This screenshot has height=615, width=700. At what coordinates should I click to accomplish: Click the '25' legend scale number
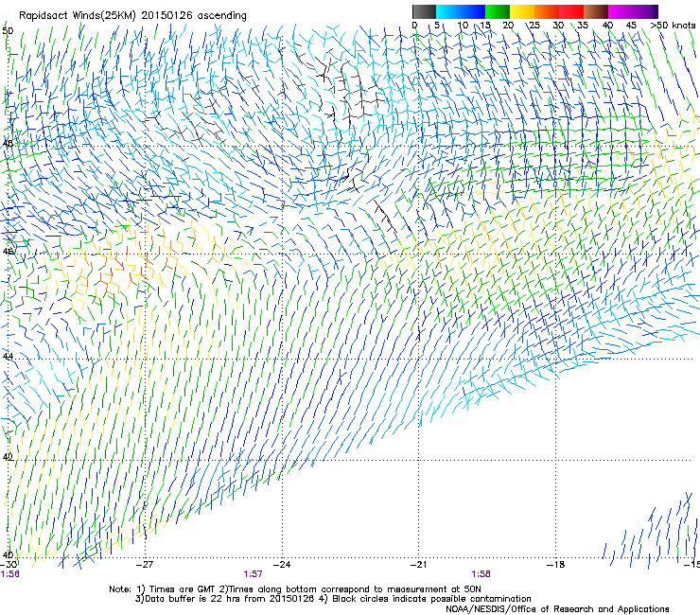(534, 25)
